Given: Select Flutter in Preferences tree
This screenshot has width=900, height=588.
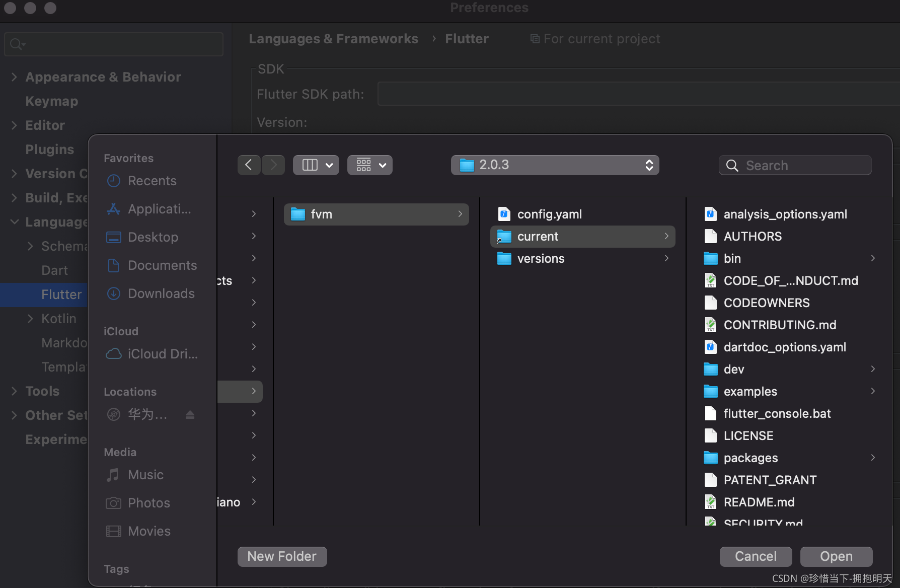Looking at the screenshot, I should click(61, 295).
